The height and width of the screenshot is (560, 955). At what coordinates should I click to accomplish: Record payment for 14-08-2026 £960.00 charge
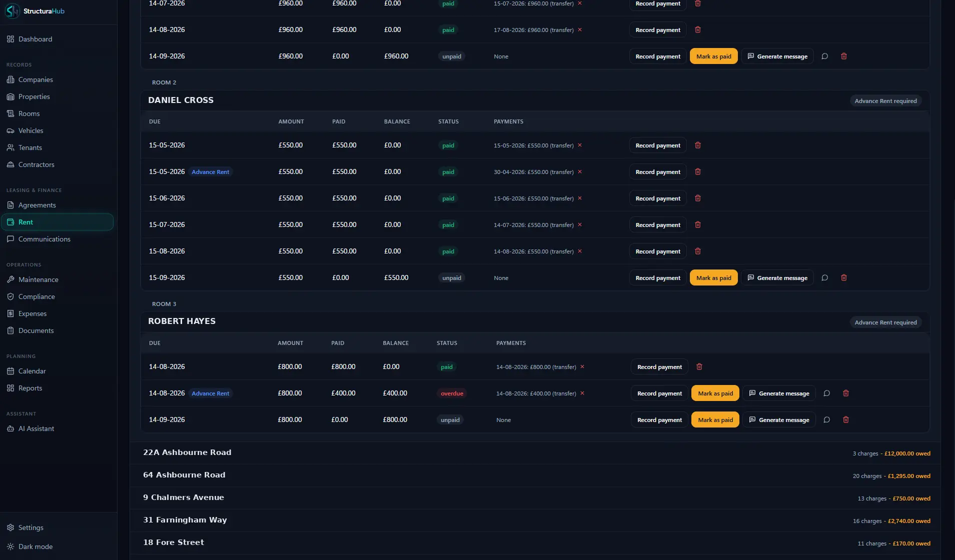(658, 29)
